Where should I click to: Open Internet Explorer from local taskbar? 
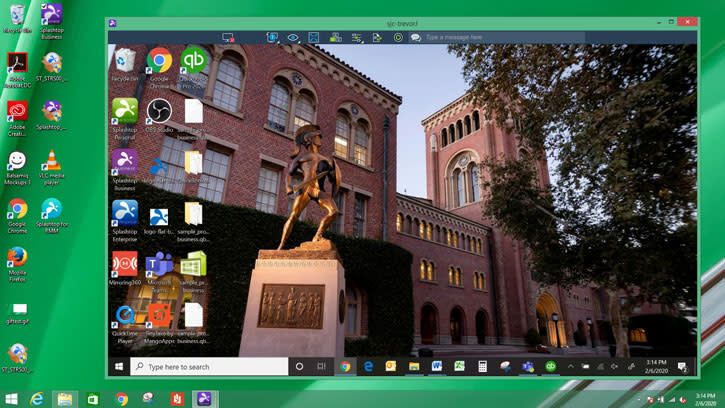[38, 399]
